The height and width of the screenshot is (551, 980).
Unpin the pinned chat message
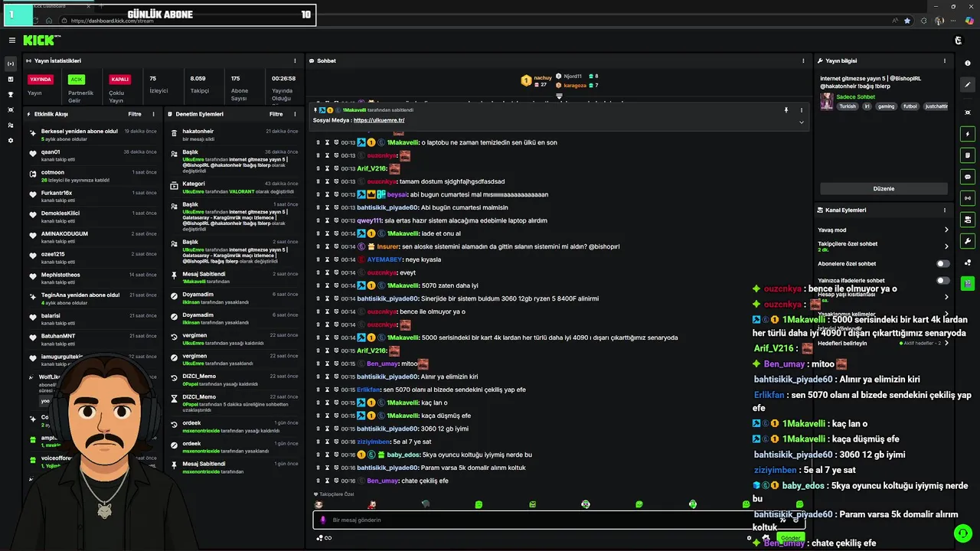point(786,110)
